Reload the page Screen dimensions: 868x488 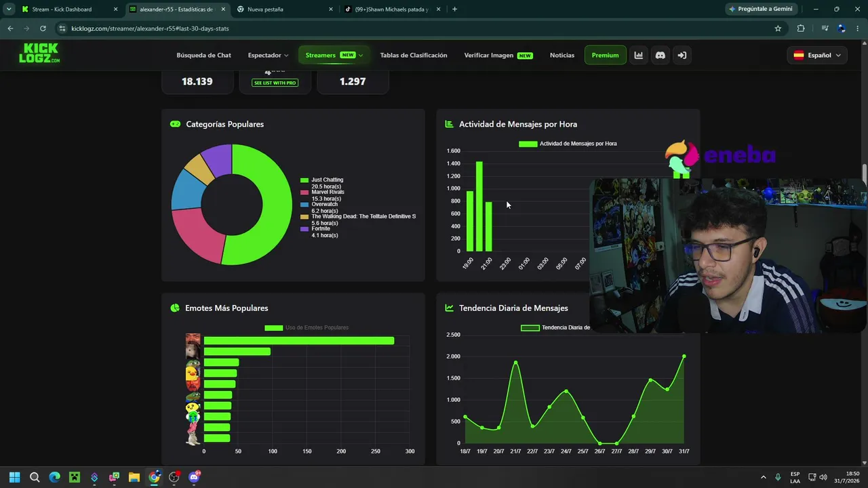click(43, 28)
